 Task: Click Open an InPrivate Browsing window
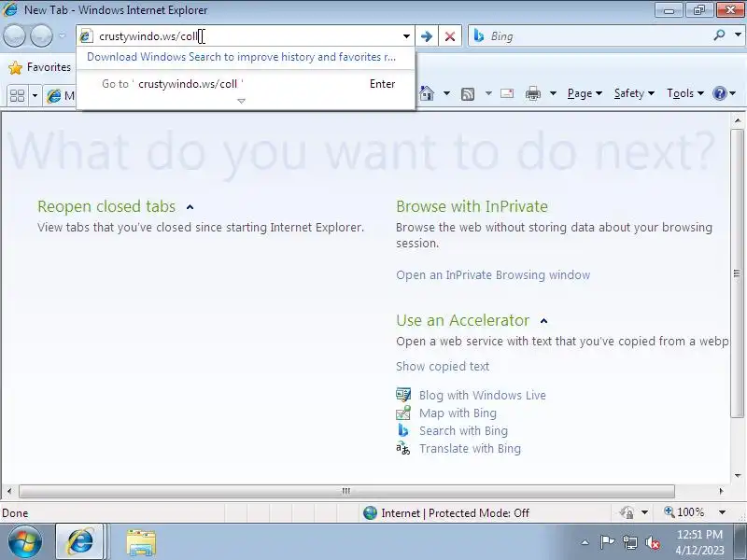tap(493, 274)
